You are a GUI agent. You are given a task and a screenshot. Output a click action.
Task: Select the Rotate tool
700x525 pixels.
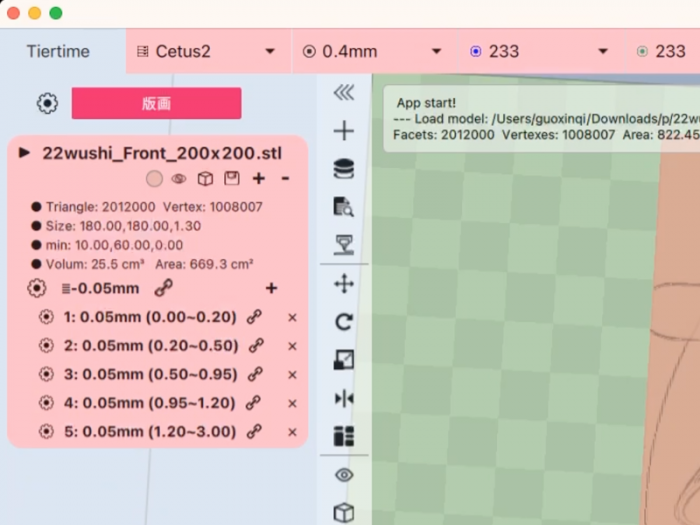coord(344,322)
